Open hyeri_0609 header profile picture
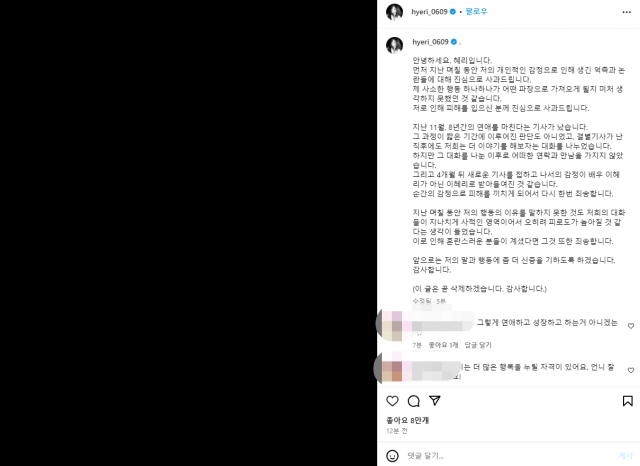Screen dimensions: 640x466 tap(394, 12)
